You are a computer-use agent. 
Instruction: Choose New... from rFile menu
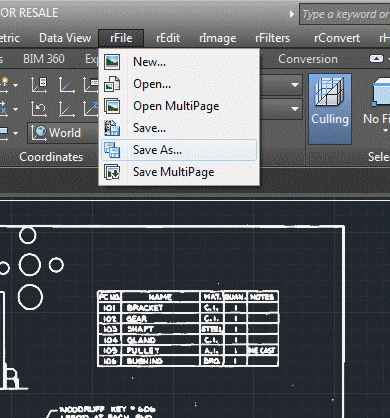(179, 62)
